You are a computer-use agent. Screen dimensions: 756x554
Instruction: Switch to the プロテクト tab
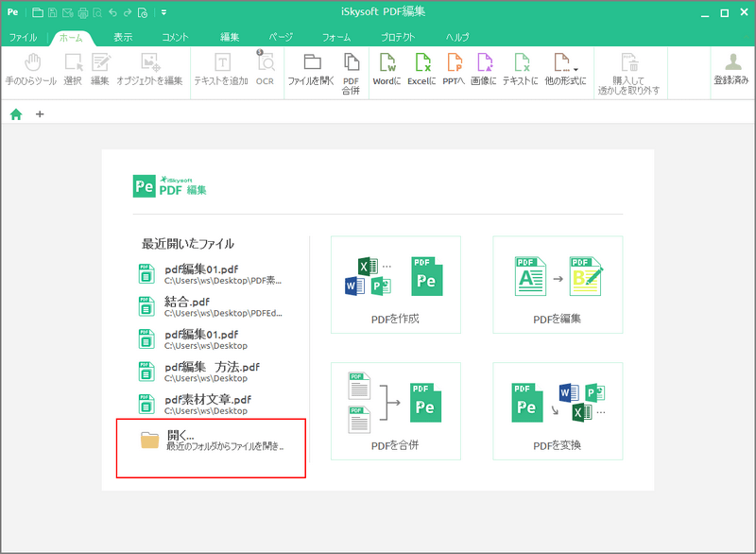point(398,37)
